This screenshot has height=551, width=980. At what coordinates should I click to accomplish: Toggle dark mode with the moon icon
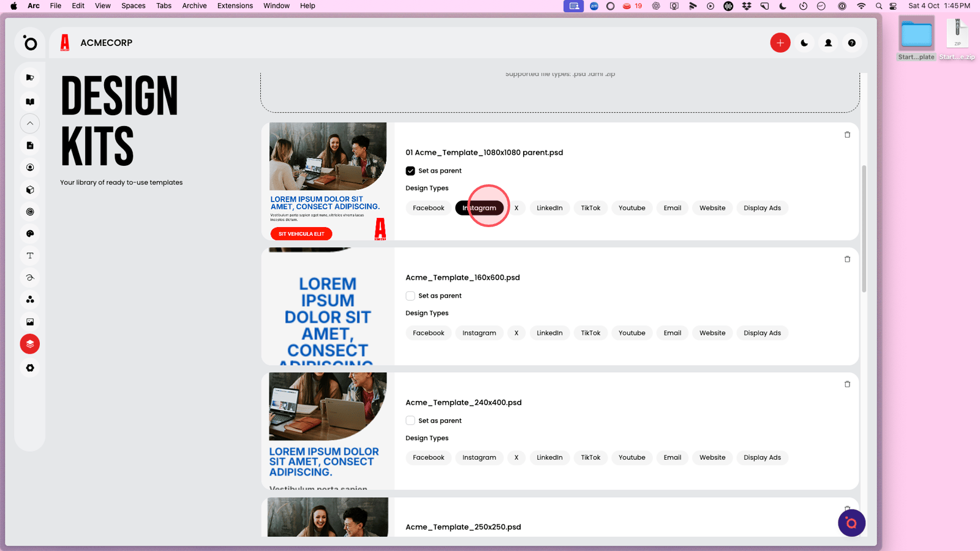(804, 43)
